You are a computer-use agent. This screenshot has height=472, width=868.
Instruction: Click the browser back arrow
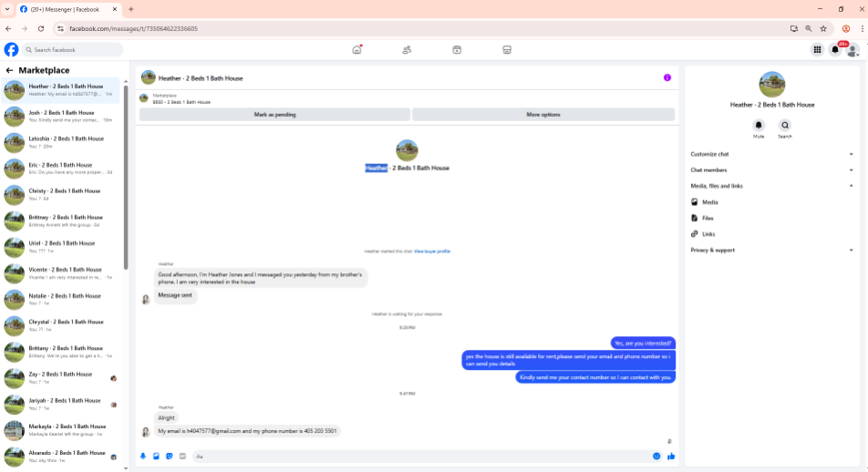8,29
